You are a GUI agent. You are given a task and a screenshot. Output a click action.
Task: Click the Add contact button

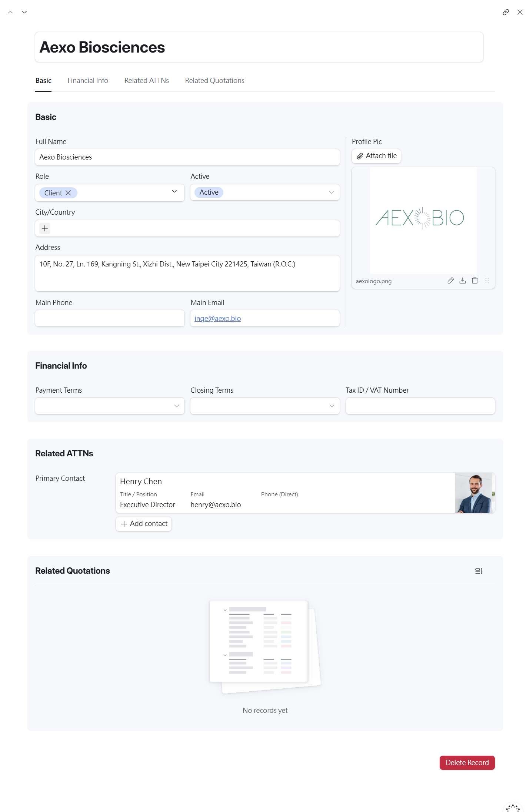tap(144, 524)
